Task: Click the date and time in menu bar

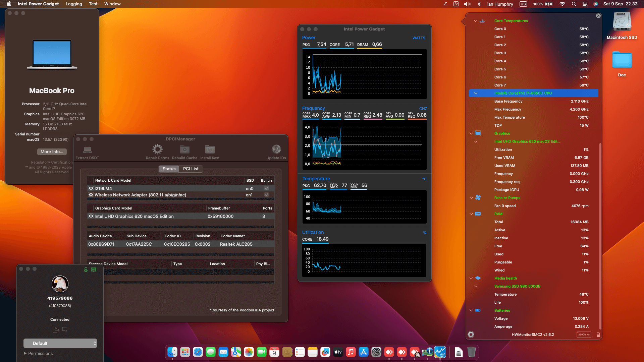Action: (x=620, y=4)
